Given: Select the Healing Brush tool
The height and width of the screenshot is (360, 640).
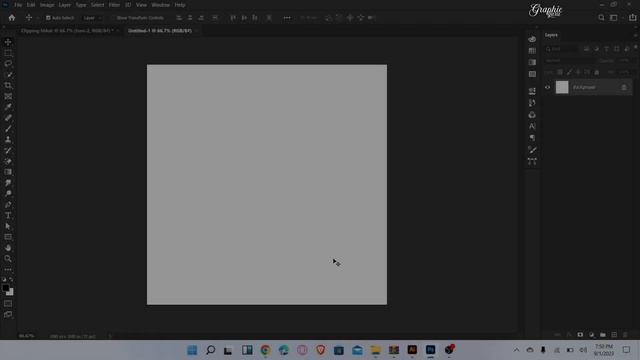Looking at the screenshot, I should tap(8, 118).
